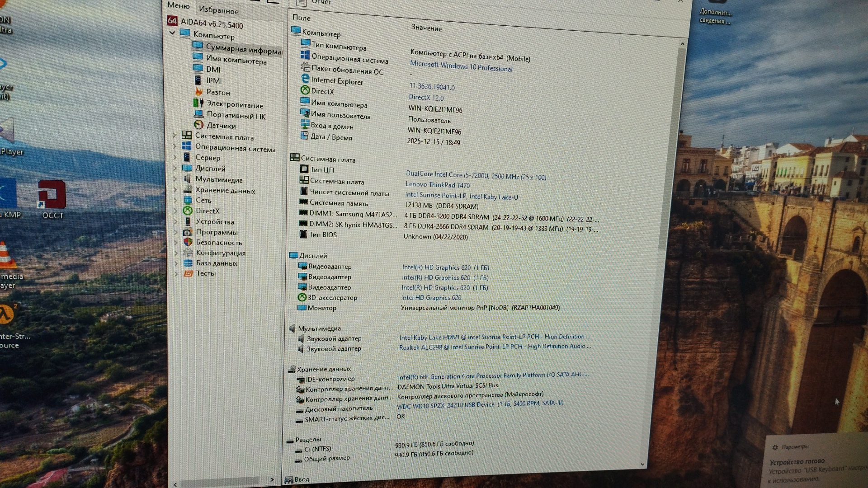Switch to the Избранное tab
The height and width of the screenshot is (488, 868).
point(218,9)
